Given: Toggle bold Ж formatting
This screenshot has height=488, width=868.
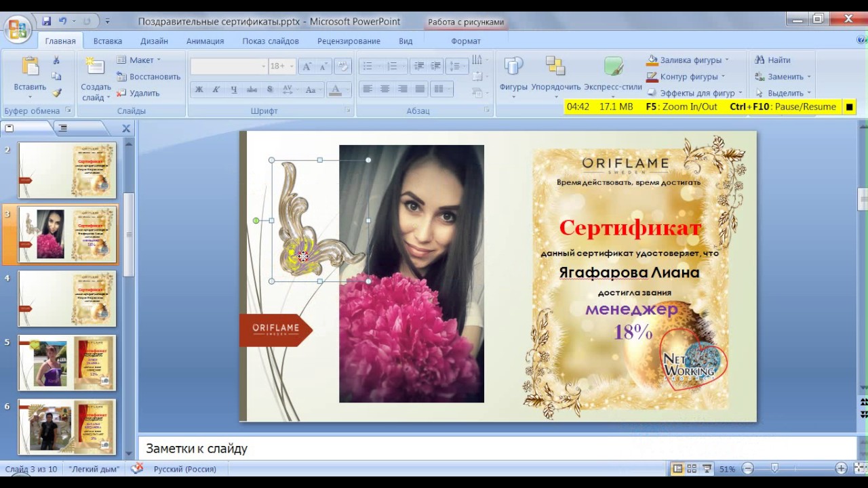Looking at the screenshot, I should click(199, 89).
